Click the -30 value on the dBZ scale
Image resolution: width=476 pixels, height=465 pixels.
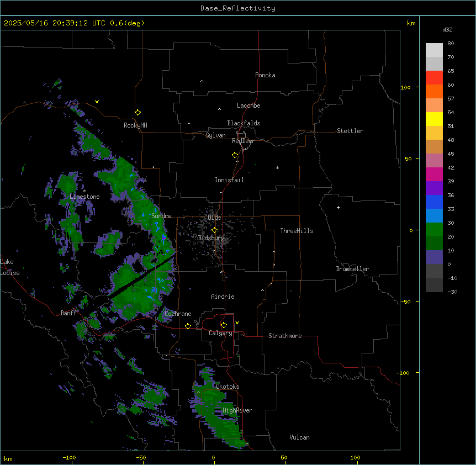click(x=452, y=292)
